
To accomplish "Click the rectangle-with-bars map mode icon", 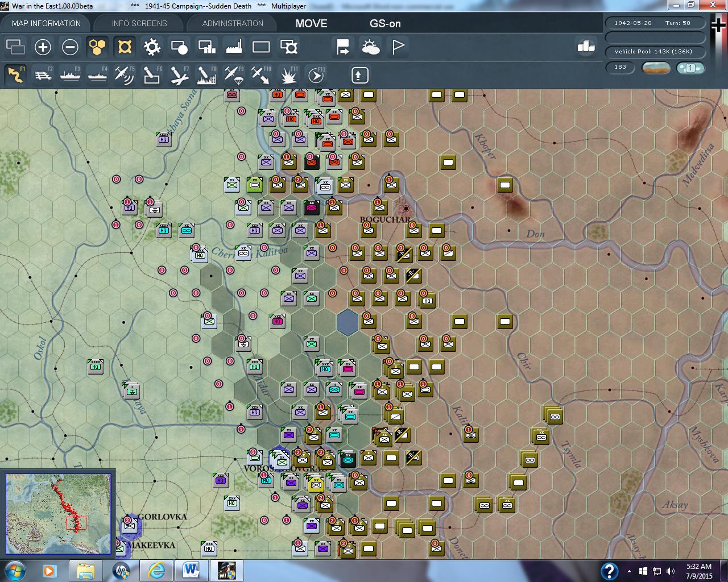I will [206, 47].
